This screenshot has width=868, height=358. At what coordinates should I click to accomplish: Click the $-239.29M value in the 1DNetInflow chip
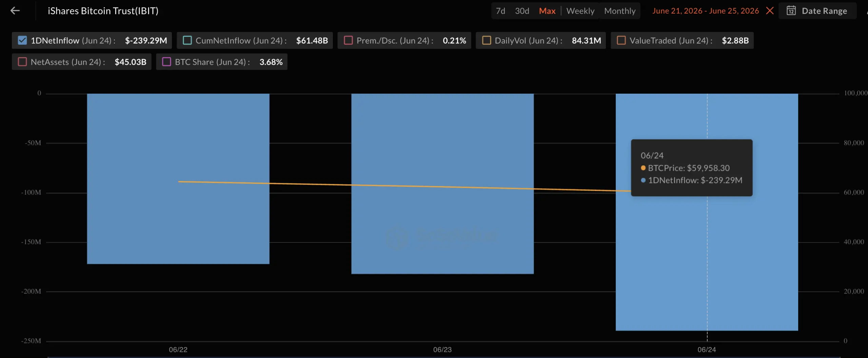click(x=146, y=40)
